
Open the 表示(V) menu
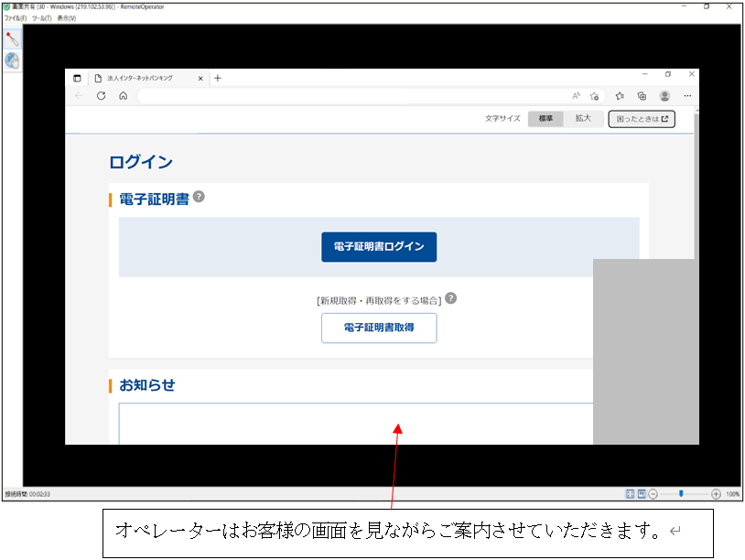[x=68, y=17]
